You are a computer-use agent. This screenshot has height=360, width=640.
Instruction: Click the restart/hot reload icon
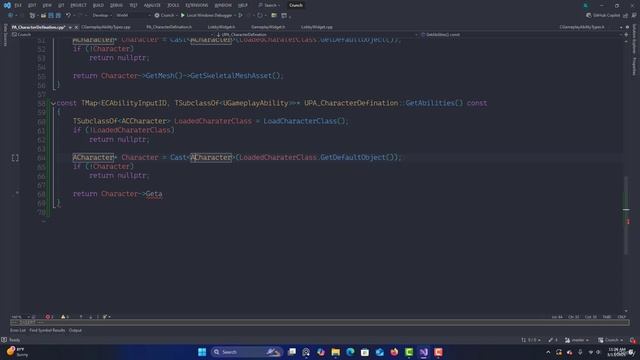(260, 16)
